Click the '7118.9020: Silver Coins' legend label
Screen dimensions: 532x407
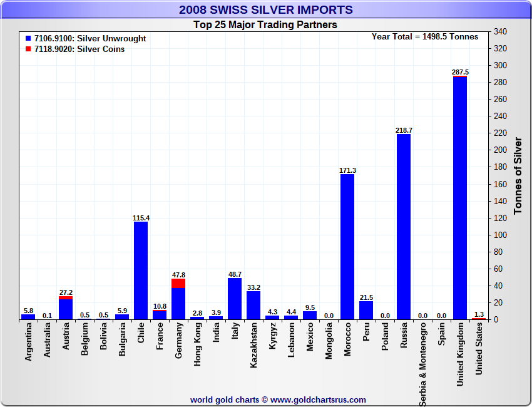(79, 49)
